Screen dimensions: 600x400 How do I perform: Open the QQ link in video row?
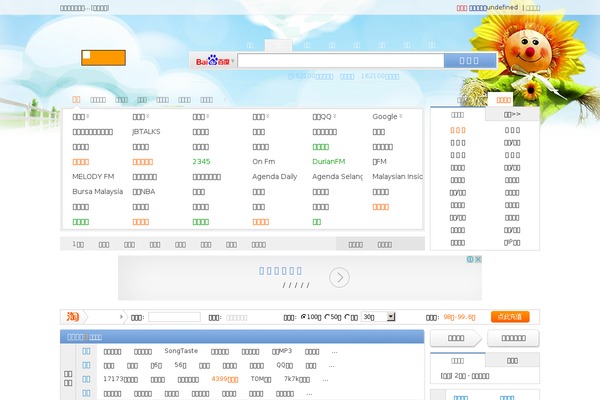click(x=285, y=365)
